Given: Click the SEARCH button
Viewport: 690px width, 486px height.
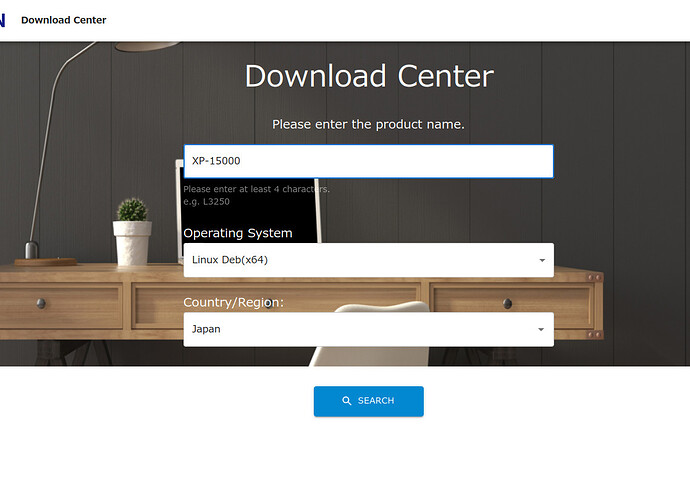Looking at the screenshot, I should 368,401.
